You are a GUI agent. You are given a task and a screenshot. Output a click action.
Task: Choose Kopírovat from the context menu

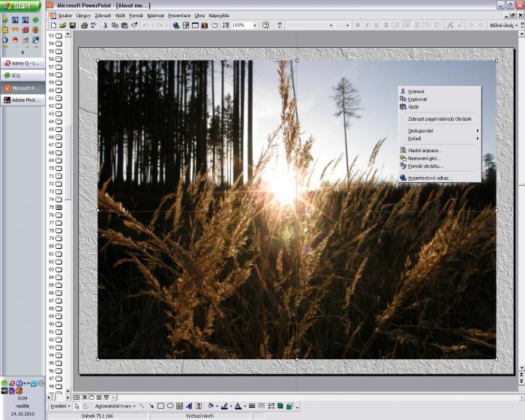coord(417,99)
